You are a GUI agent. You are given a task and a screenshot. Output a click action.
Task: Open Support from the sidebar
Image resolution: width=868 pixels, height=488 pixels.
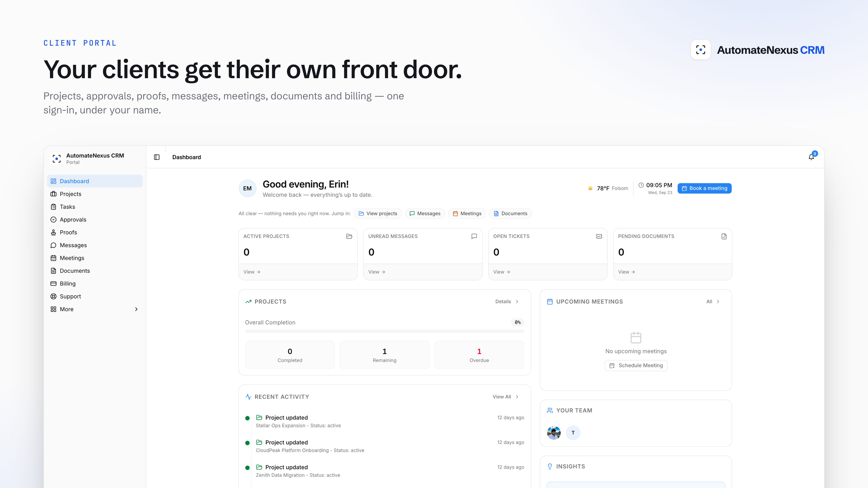(x=95, y=296)
